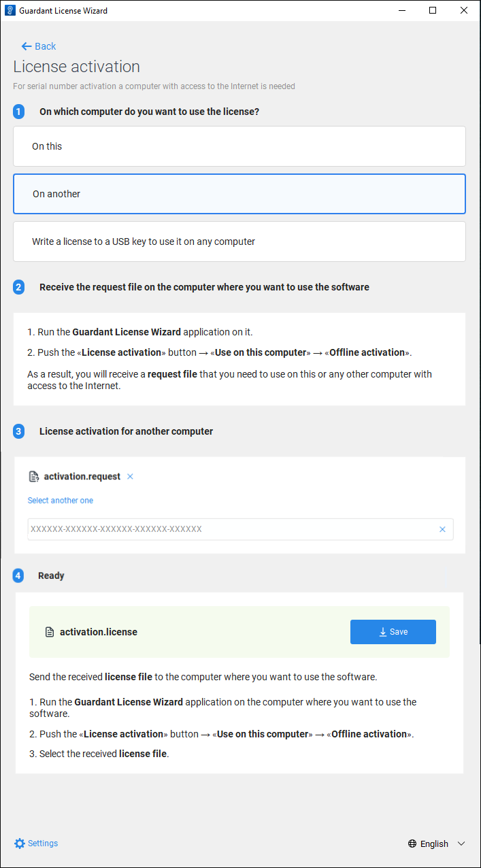481x868 pixels.
Task: Click the step 4 Ready badge
Action: click(x=19, y=575)
